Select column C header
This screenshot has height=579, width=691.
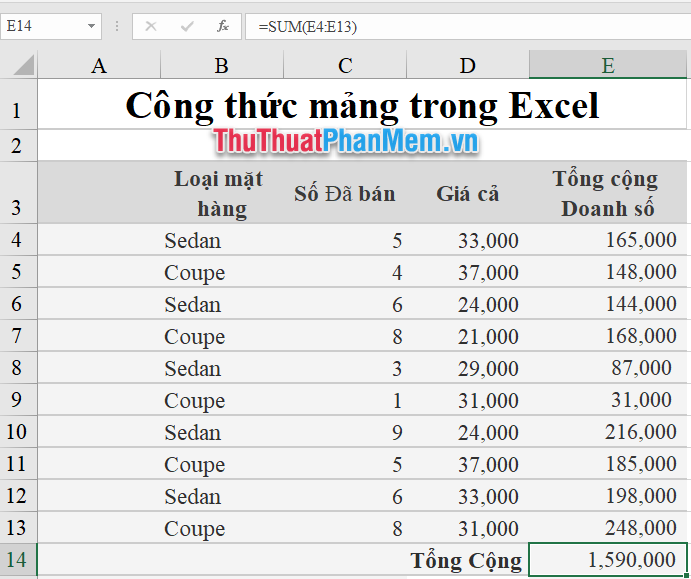coord(345,66)
